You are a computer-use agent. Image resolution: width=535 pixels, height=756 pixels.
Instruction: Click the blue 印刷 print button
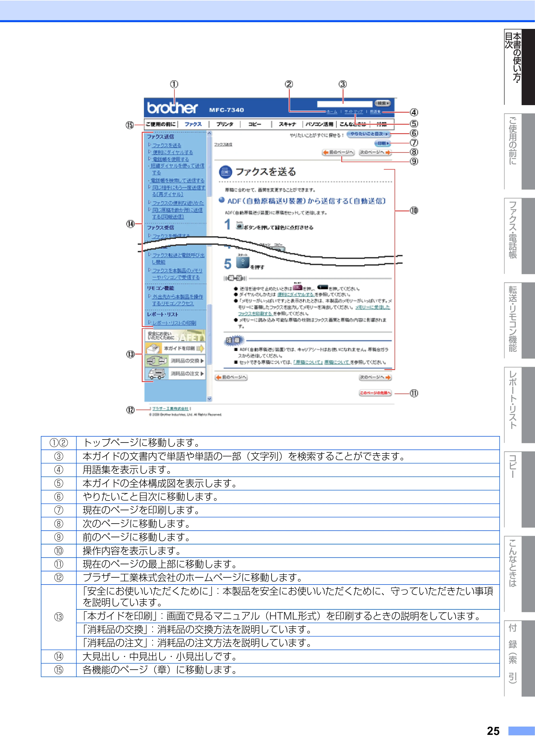[x=383, y=143]
